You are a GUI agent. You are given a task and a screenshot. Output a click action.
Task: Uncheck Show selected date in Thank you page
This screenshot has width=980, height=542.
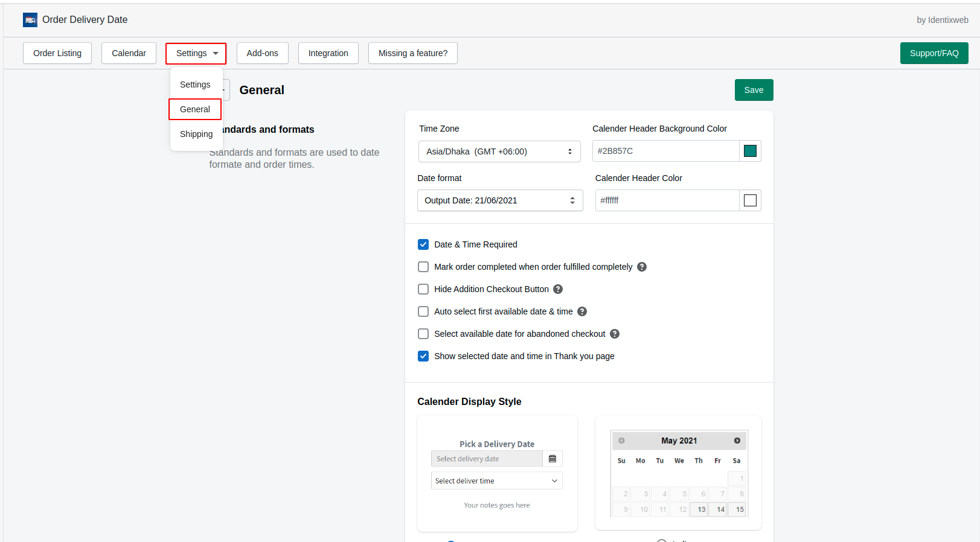pos(423,356)
